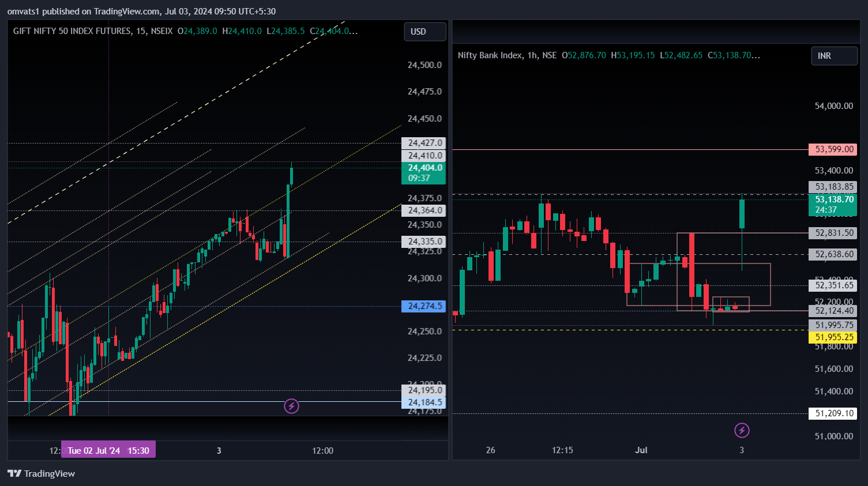
Task: Click the white 51,209.10 price level label
Action: (833, 413)
